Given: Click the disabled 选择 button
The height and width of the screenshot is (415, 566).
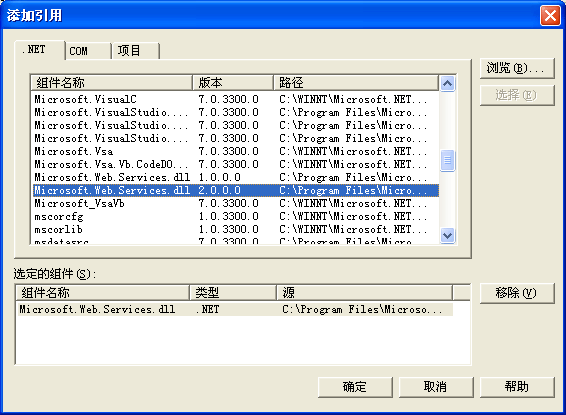Looking at the screenshot, I should [x=517, y=95].
